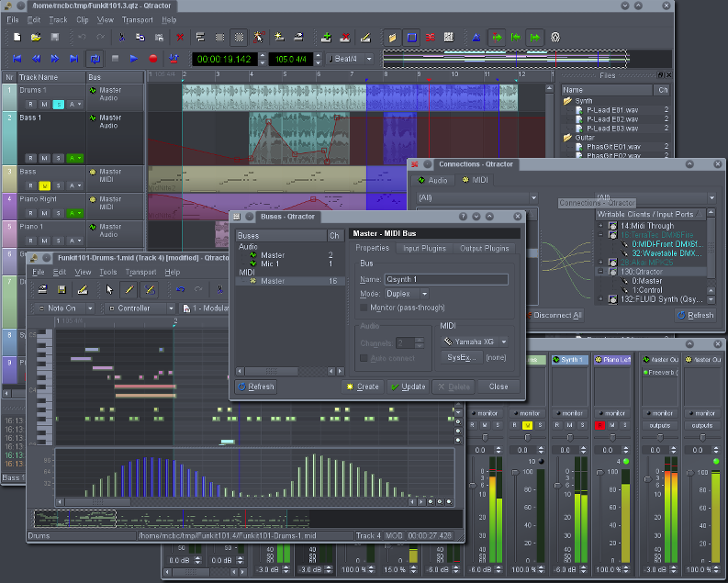Click the Close button in Buses dialog
This screenshot has height=583, width=728.
pyautogui.click(x=498, y=387)
